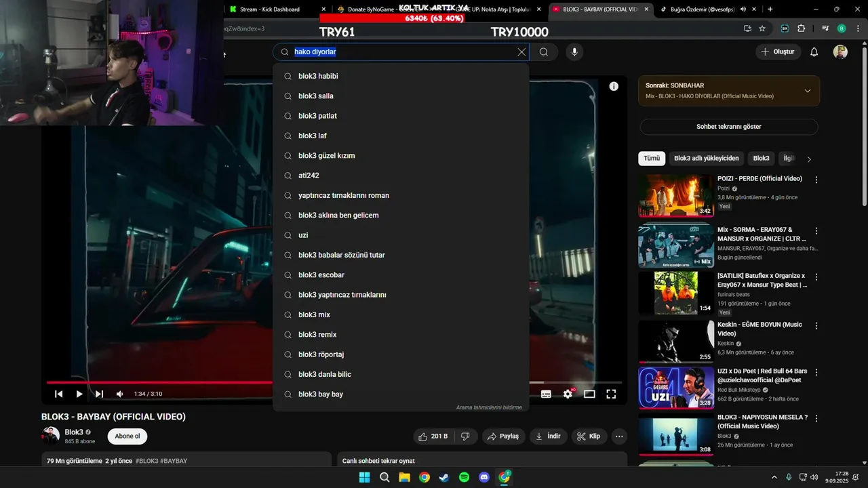Open the YouTube account avatar menu
The width and height of the screenshot is (868, 488).
[840, 52]
